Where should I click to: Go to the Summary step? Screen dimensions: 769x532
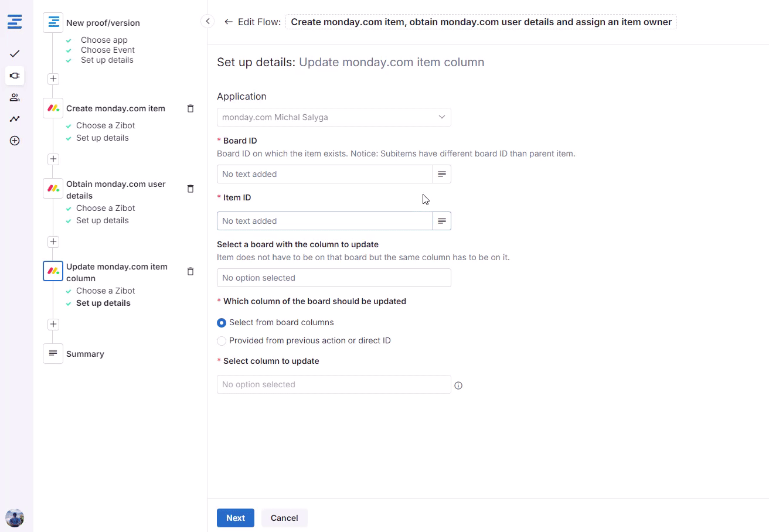pos(85,354)
